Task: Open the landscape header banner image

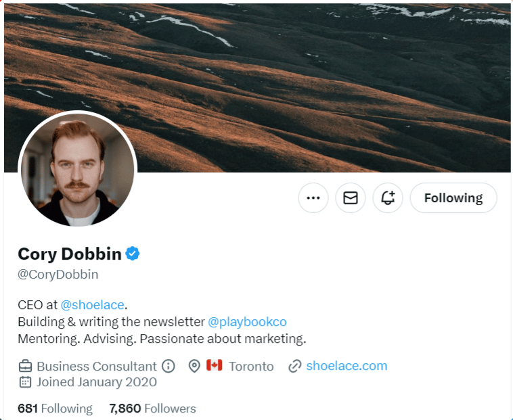Action: pos(257,88)
